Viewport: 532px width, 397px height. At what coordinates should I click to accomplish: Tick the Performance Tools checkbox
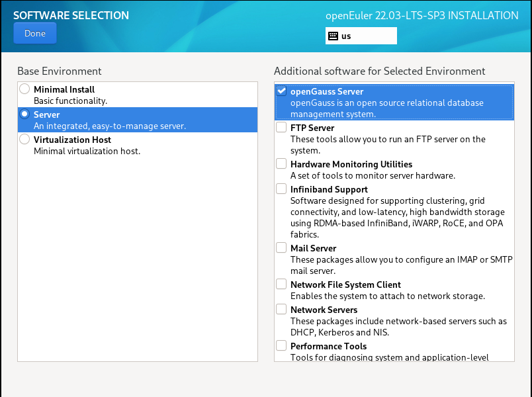[x=281, y=345]
